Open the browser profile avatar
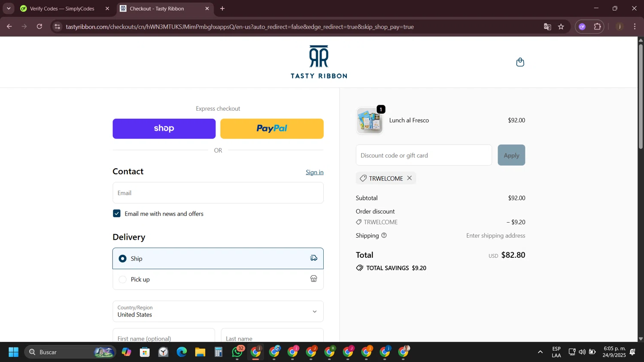 coord(620,27)
